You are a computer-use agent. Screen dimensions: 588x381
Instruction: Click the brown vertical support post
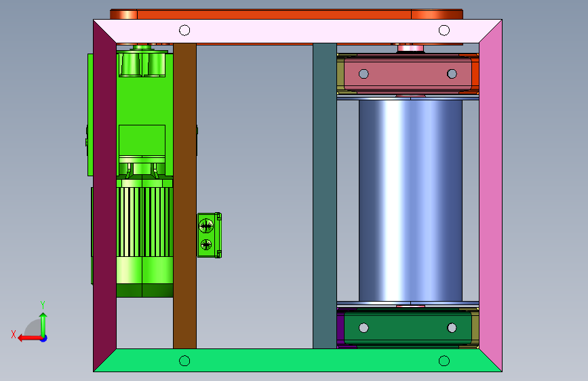point(185,196)
